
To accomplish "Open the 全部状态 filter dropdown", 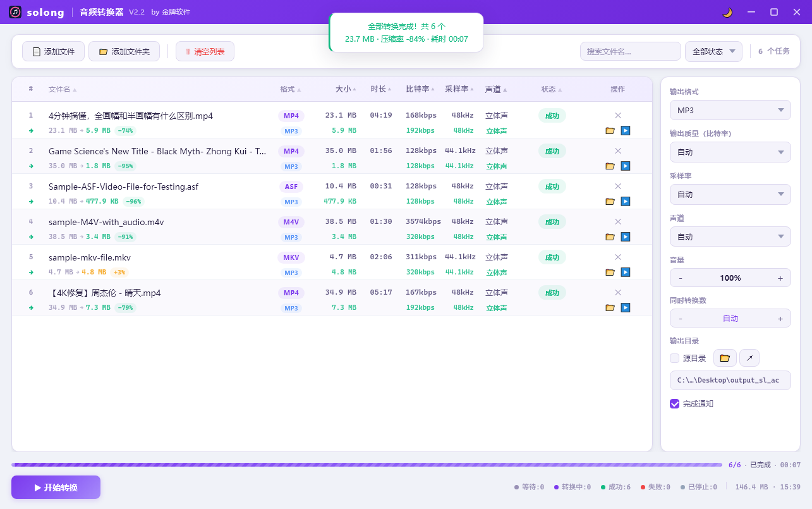I will pyautogui.click(x=713, y=52).
